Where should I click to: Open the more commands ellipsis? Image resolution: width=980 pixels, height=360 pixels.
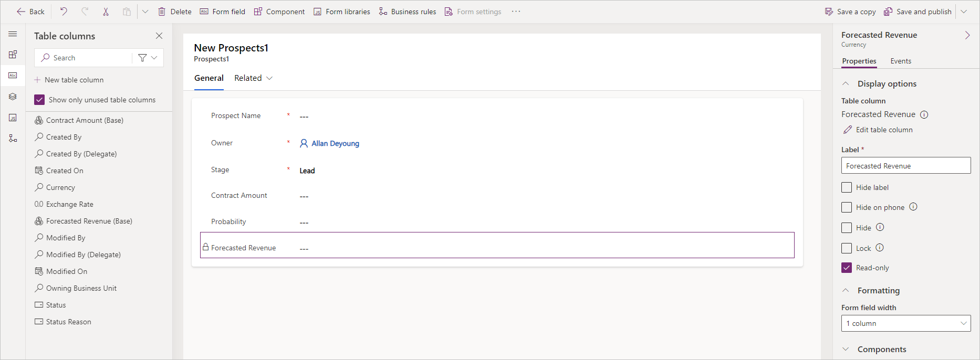pyautogui.click(x=516, y=12)
